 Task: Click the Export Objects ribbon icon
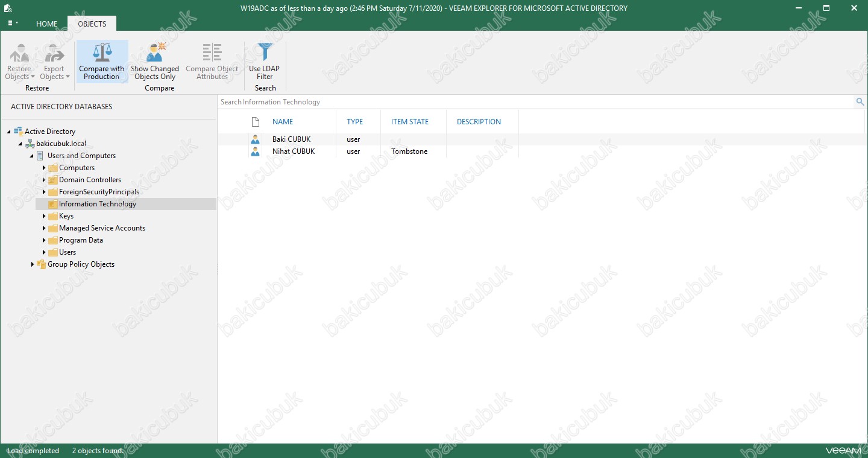coord(54,54)
